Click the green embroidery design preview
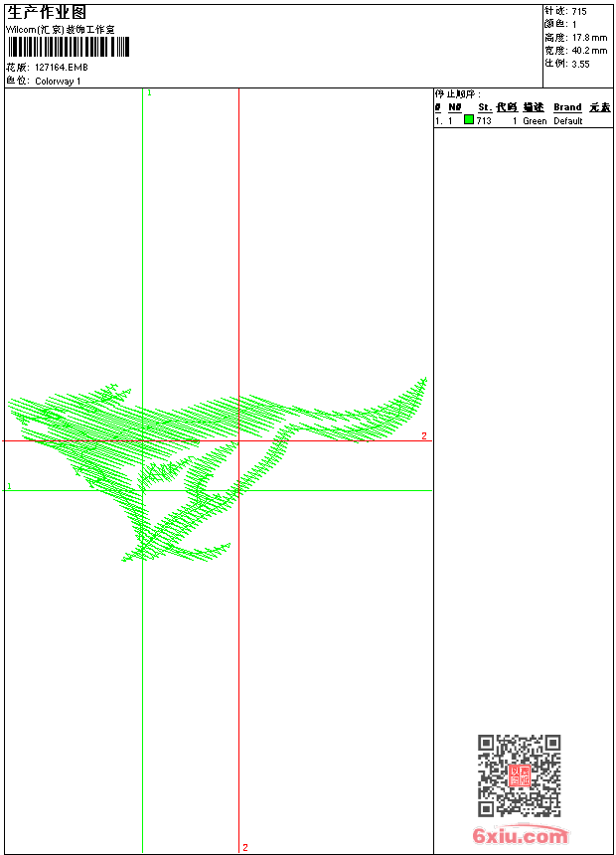 pyautogui.click(x=217, y=470)
